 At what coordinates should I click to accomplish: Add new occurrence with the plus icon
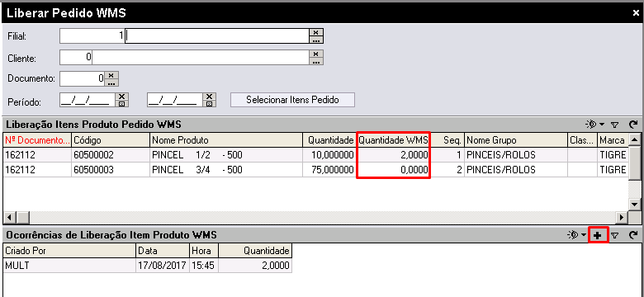(598, 235)
